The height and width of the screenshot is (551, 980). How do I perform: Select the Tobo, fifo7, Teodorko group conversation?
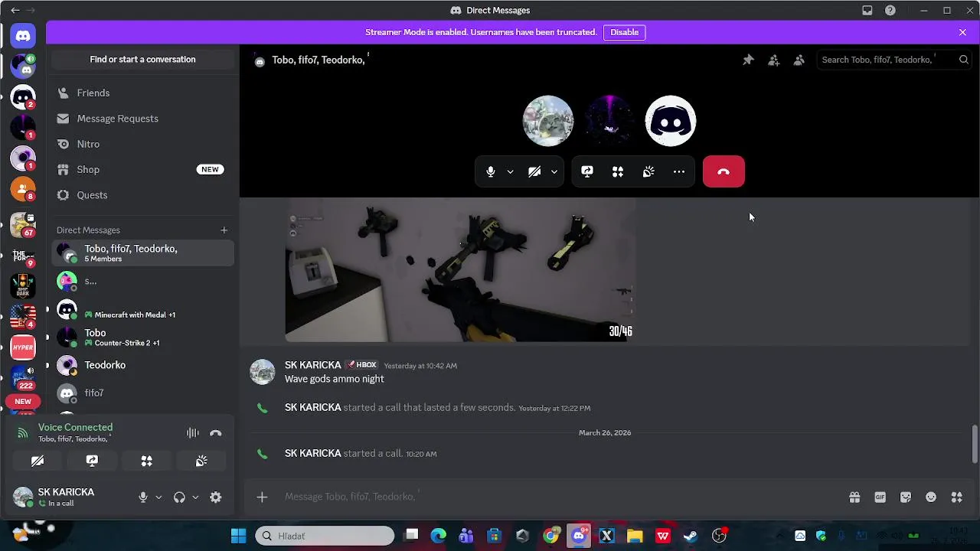click(142, 253)
